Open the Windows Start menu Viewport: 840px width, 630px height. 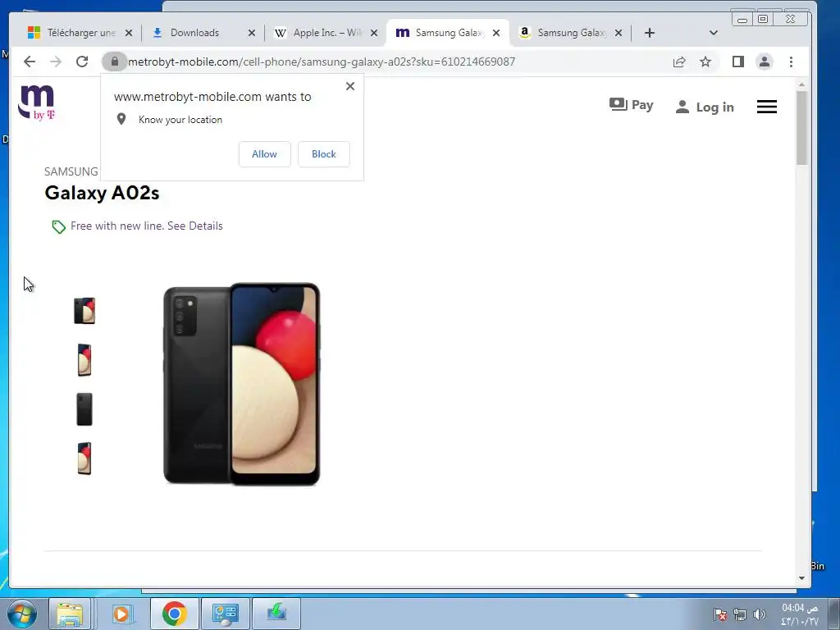tap(22, 614)
